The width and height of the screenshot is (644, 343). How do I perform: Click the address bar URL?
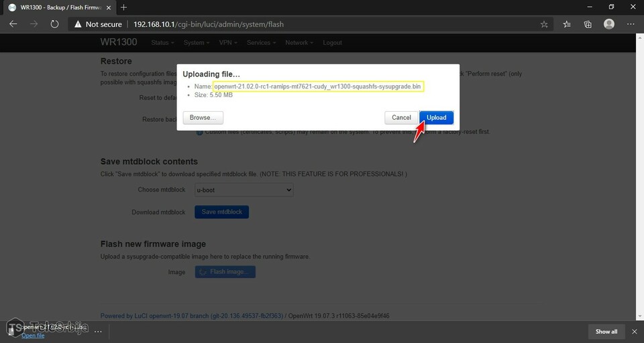tap(209, 24)
